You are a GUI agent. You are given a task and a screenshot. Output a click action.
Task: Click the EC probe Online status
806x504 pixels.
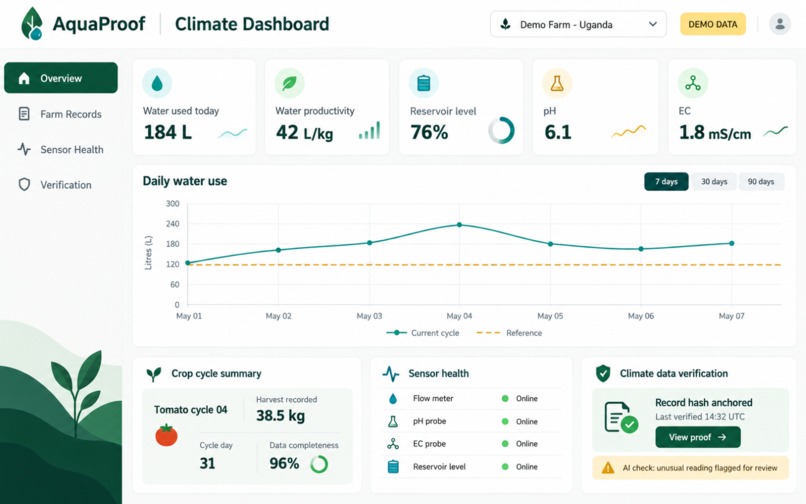point(520,444)
